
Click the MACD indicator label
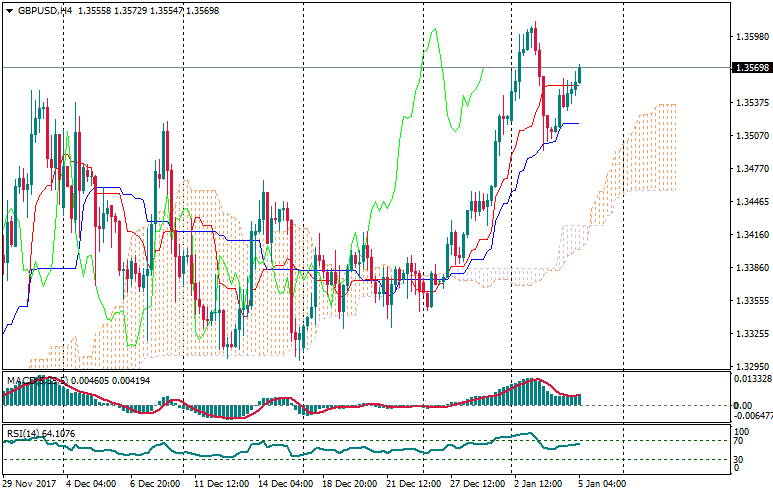[22, 381]
